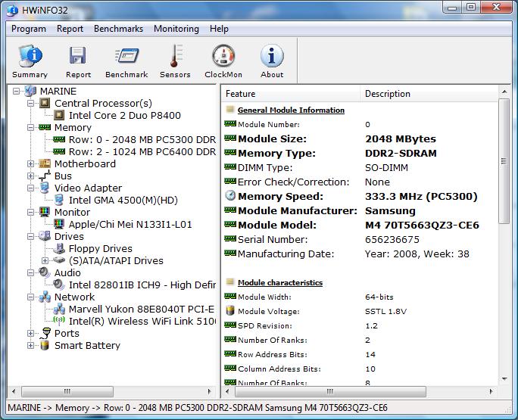Click the Bus icon in tree
The width and height of the screenshot is (518, 420).
tap(45, 176)
